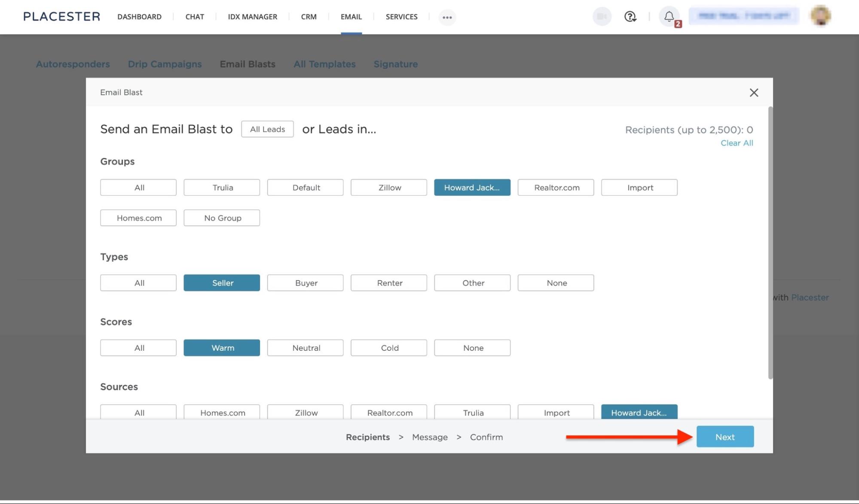Click the Placester logo

pyautogui.click(x=61, y=16)
